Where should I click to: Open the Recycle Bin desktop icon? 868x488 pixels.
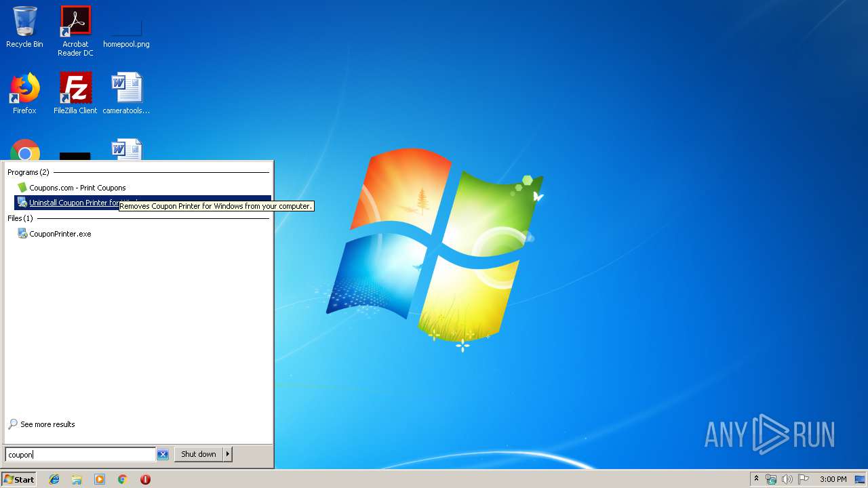coord(24,28)
